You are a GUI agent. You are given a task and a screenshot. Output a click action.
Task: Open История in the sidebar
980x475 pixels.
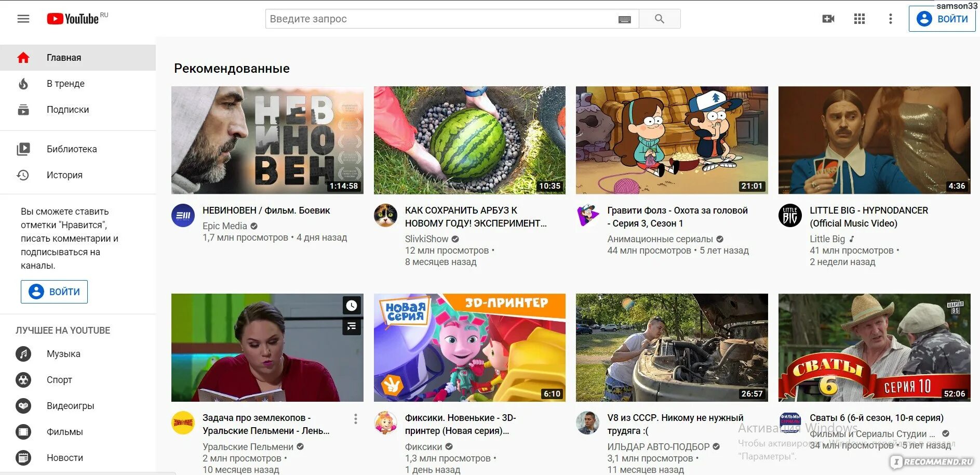click(78, 175)
